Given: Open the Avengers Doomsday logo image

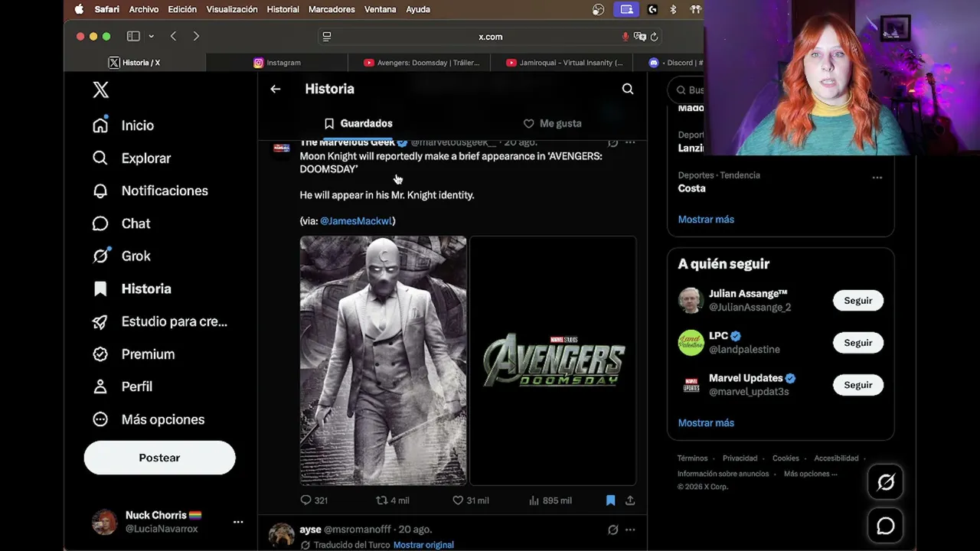Looking at the screenshot, I should click(x=553, y=360).
